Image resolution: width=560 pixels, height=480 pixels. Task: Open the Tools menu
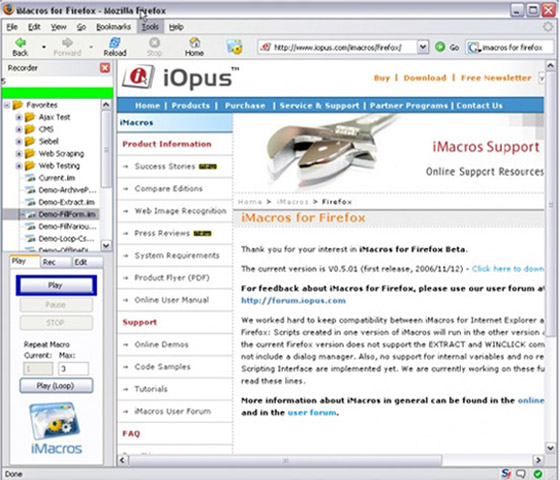point(150,27)
